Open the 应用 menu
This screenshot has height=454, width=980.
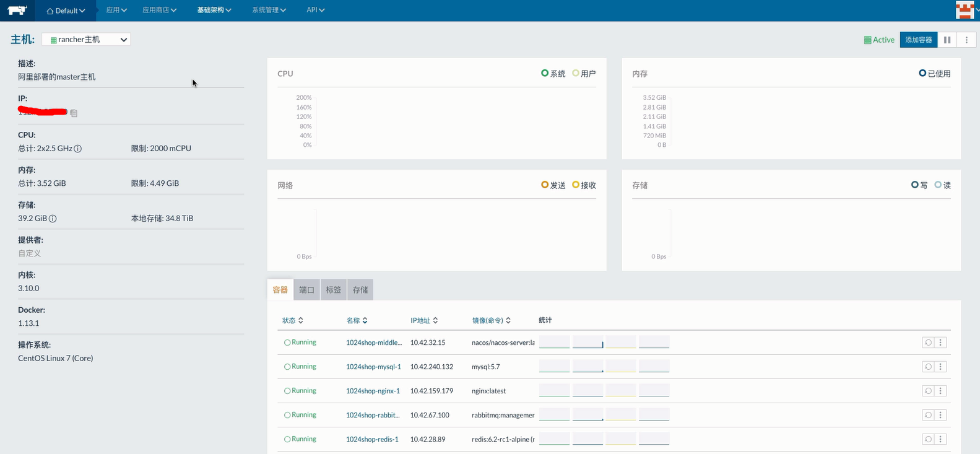[116, 10]
